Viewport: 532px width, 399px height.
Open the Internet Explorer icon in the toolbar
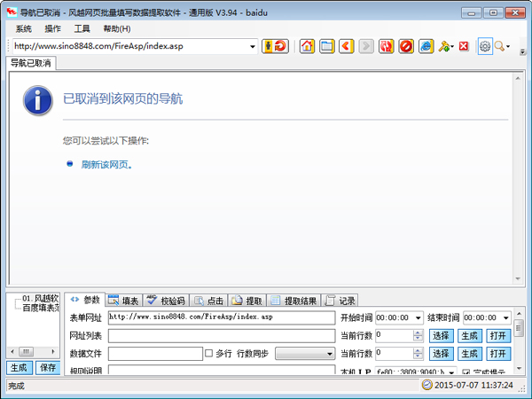click(426, 46)
